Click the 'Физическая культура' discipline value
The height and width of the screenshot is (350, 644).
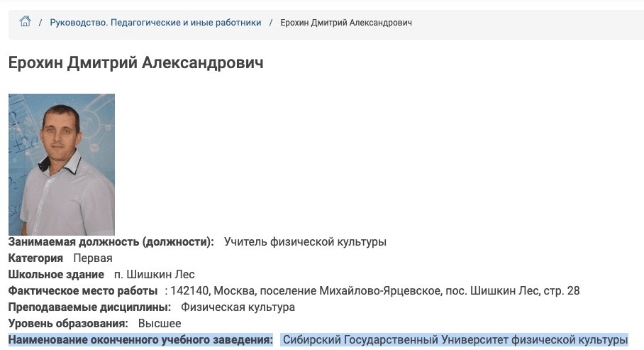238,307
